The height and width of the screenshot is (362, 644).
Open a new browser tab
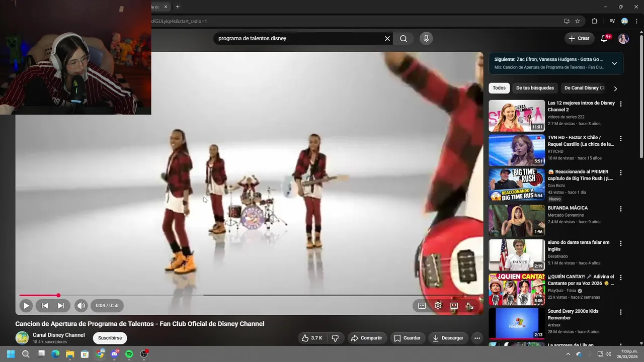(x=178, y=7)
